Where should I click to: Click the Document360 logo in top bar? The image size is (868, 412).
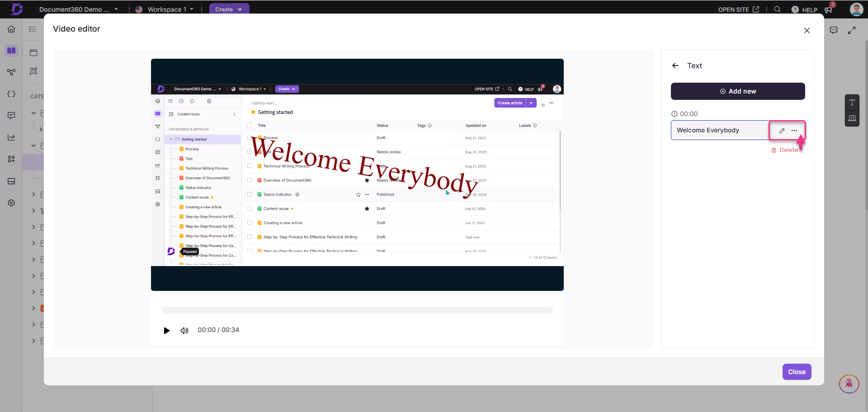tap(17, 9)
